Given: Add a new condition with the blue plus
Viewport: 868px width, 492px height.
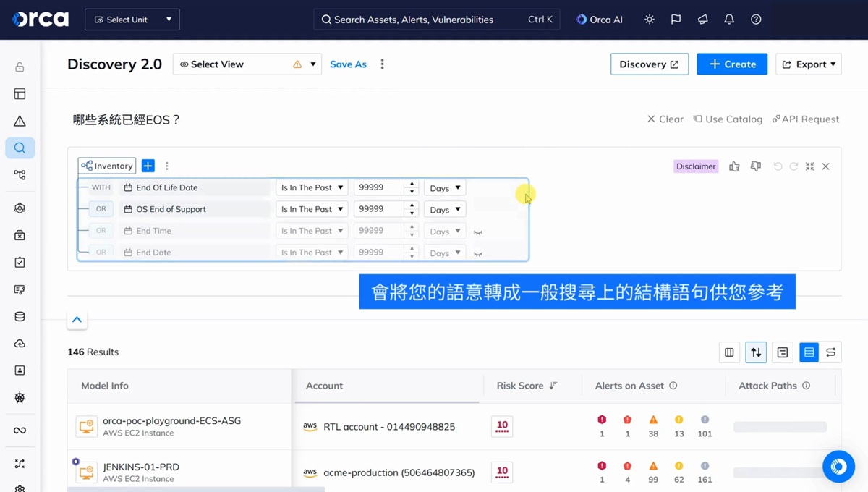Looking at the screenshot, I should tap(148, 166).
